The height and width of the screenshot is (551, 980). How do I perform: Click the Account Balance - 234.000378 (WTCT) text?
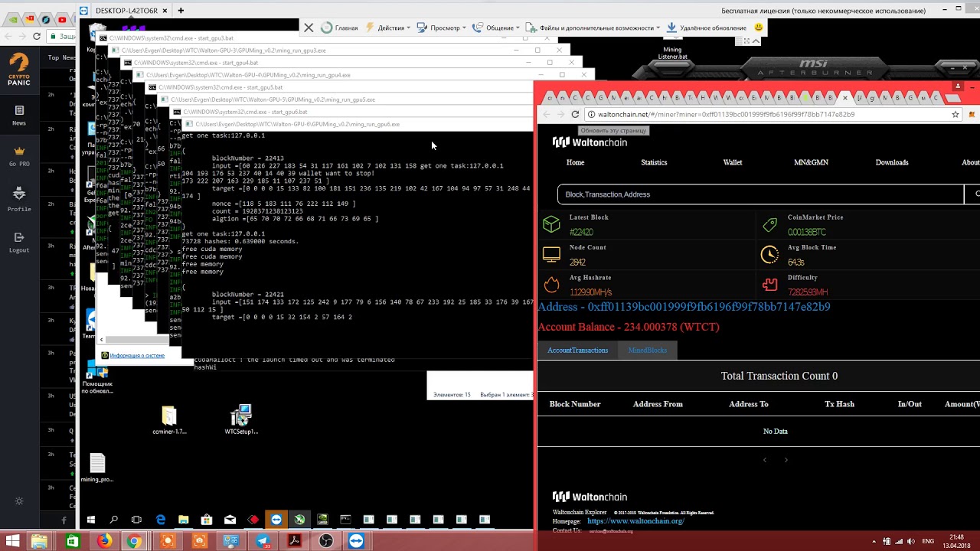coord(629,327)
